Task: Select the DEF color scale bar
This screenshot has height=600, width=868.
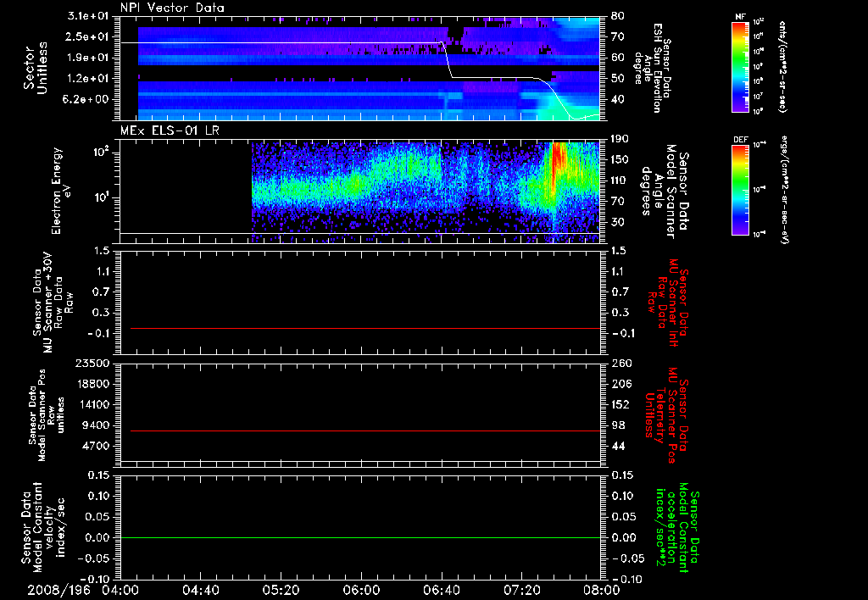Action: [741, 190]
